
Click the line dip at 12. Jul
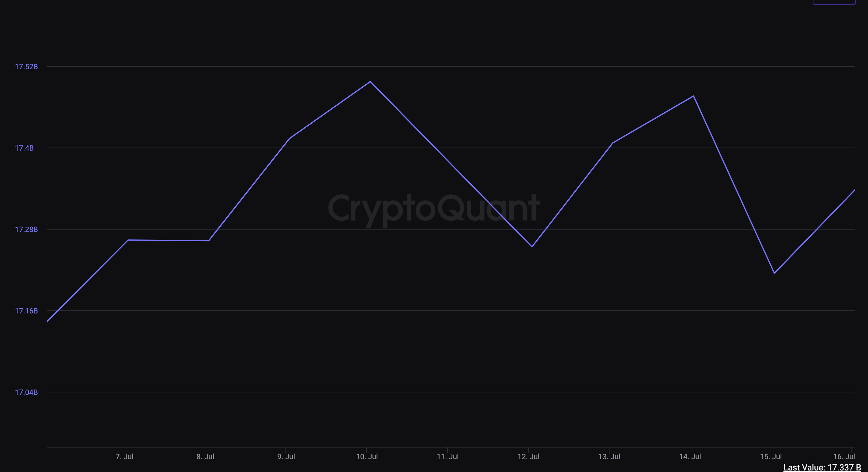[x=532, y=247]
